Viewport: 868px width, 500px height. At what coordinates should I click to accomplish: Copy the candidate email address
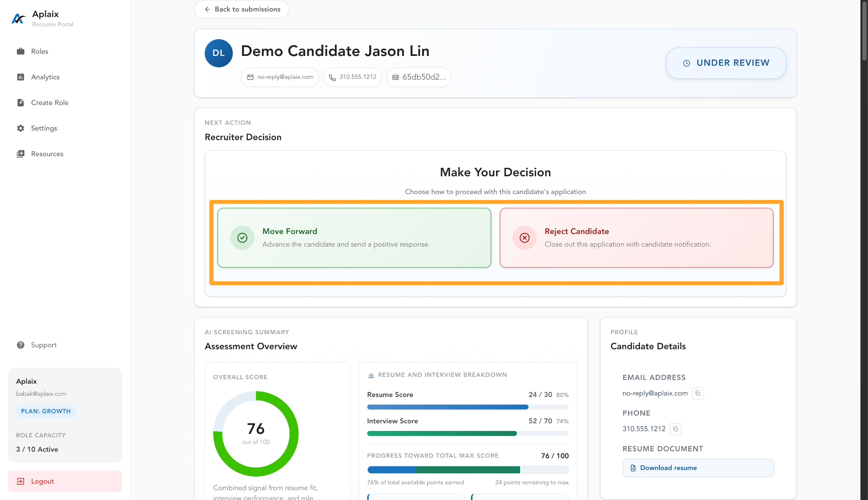pyautogui.click(x=698, y=393)
